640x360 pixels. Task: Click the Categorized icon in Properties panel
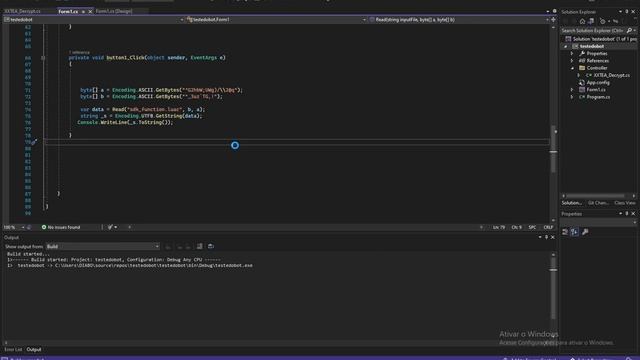(x=565, y=232)
